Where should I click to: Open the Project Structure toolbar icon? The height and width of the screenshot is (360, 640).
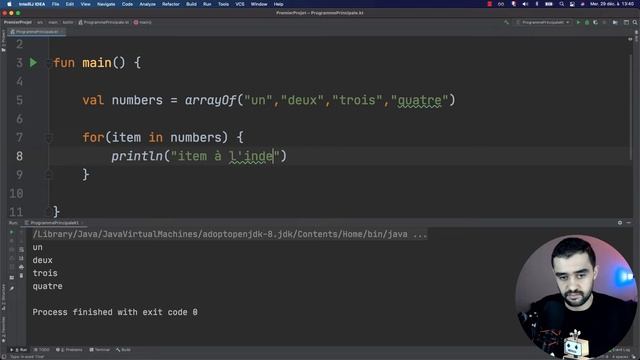pos(615,22)
